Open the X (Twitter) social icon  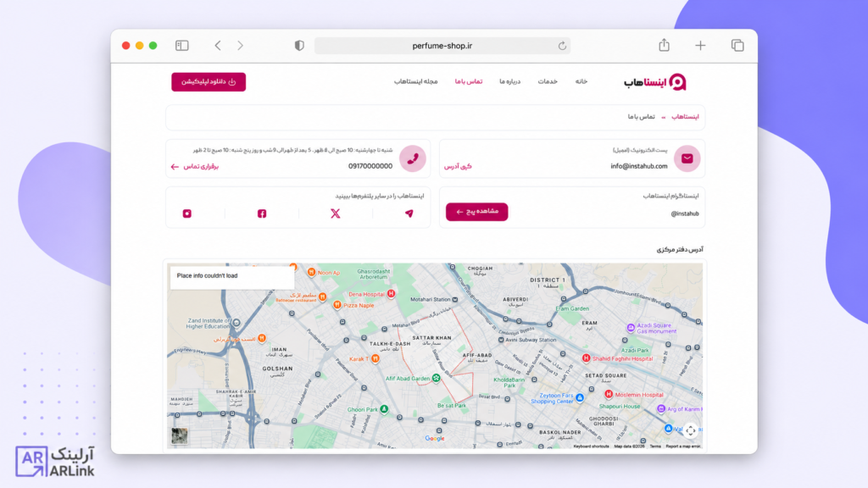click(336, 213)
